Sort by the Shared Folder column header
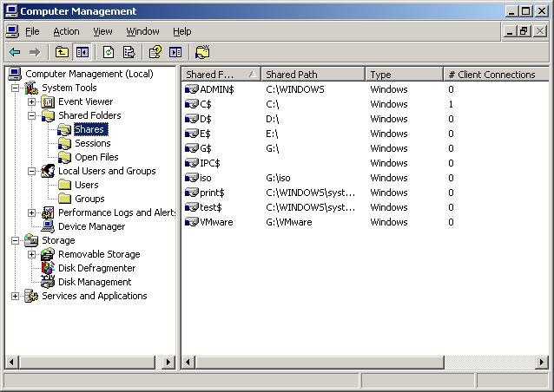The height and width of the screenshot is (392, 554). coord(221,75)
